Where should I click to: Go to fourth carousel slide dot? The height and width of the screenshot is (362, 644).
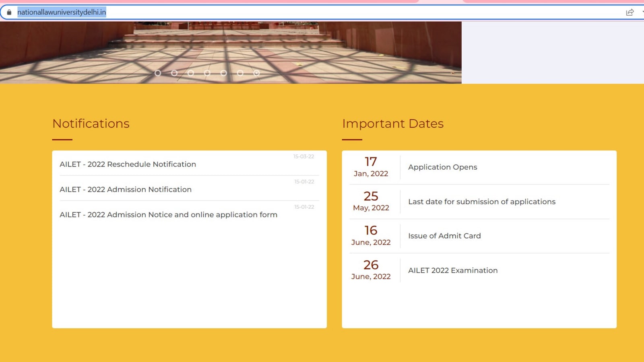[207, 73]
